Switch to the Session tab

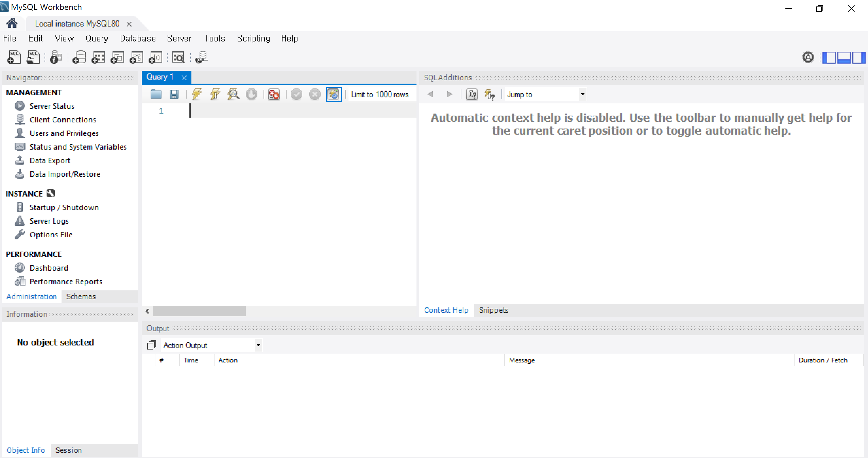(68, 450)
